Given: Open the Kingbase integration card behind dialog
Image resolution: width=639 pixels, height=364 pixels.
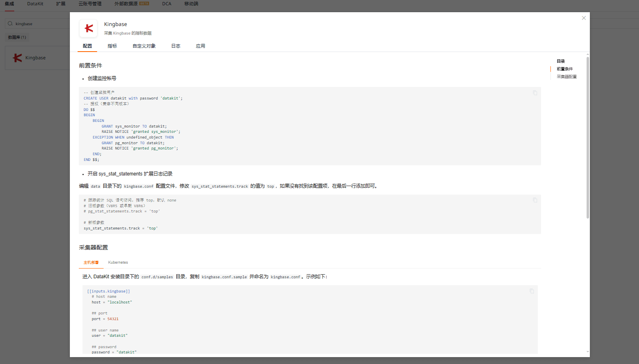Looking at the screenshot, I should coord(37,58).
